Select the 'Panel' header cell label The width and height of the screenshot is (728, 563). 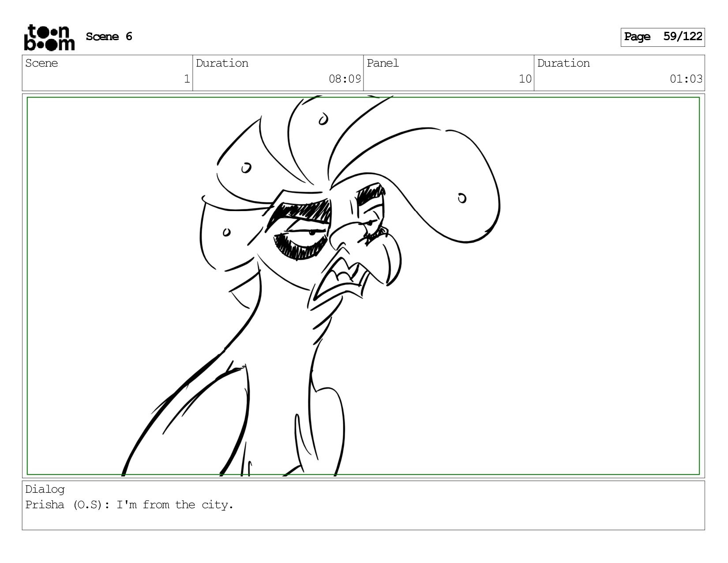point(383,63)
